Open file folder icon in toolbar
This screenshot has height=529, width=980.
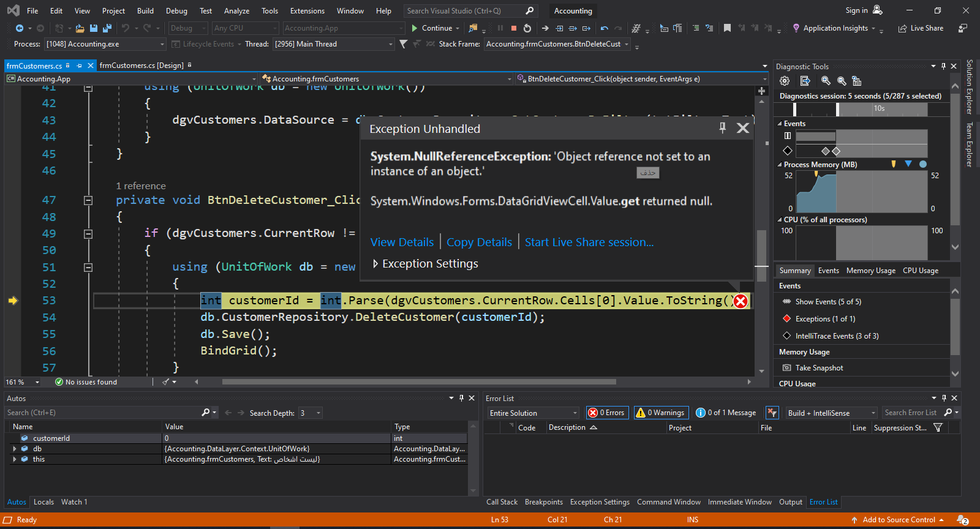[x=80, y=28]
